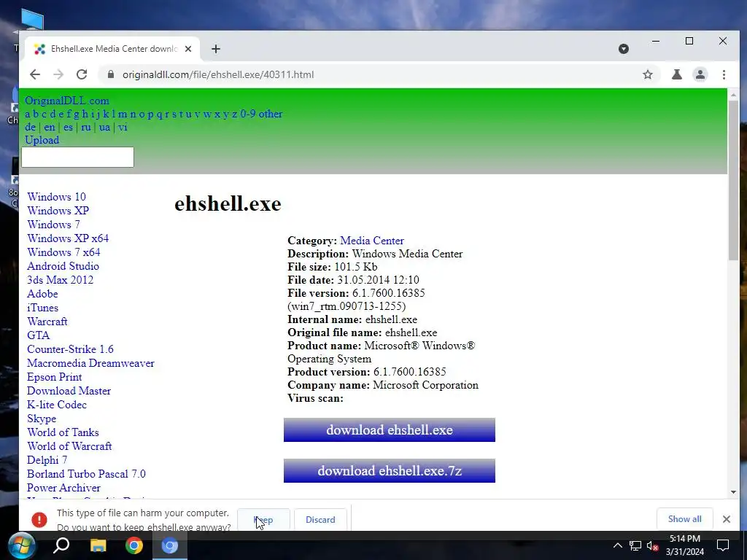The height and width of the screenshot is (560, 747).
Task: Keep the flagged ehshell.exe download
Action: click(263, 519)
